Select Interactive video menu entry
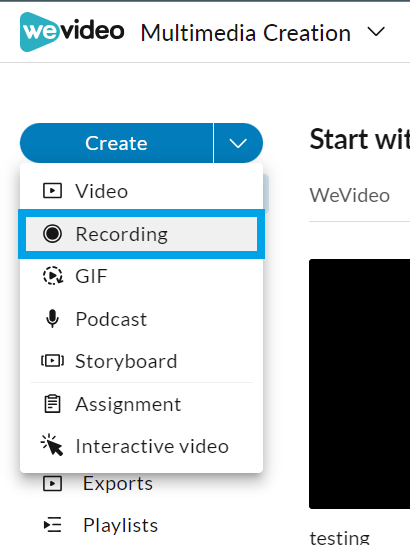410x545 pixels. click(x=141, y=446)
